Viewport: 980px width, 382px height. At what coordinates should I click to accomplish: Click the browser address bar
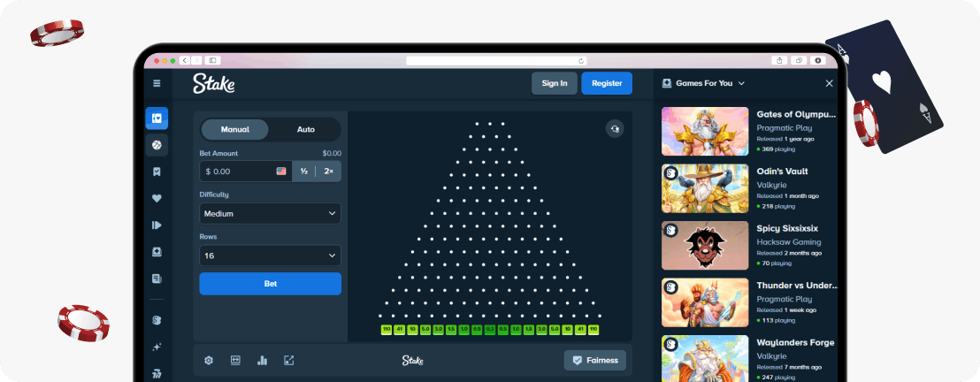(497, 61)
